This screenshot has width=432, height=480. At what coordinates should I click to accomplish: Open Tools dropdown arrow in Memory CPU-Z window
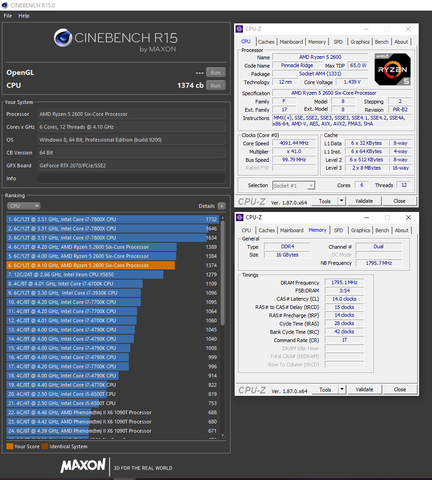[x=342, y=389]
